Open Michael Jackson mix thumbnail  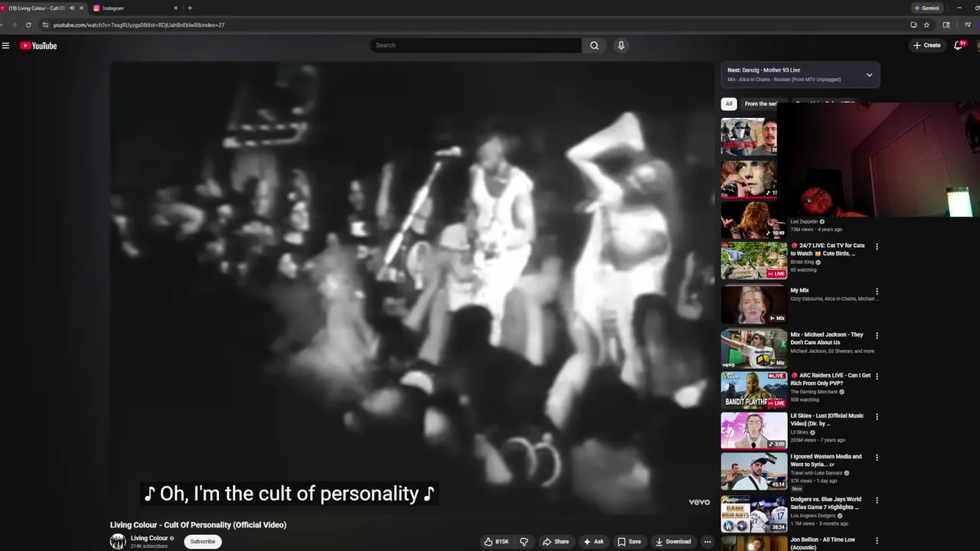(754, 348)
